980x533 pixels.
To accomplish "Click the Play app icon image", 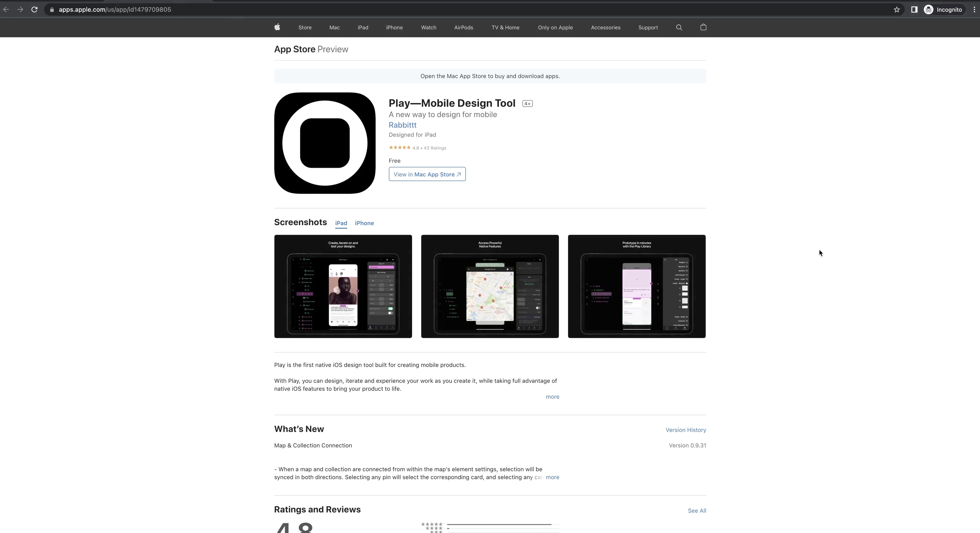I will (325, 143).
